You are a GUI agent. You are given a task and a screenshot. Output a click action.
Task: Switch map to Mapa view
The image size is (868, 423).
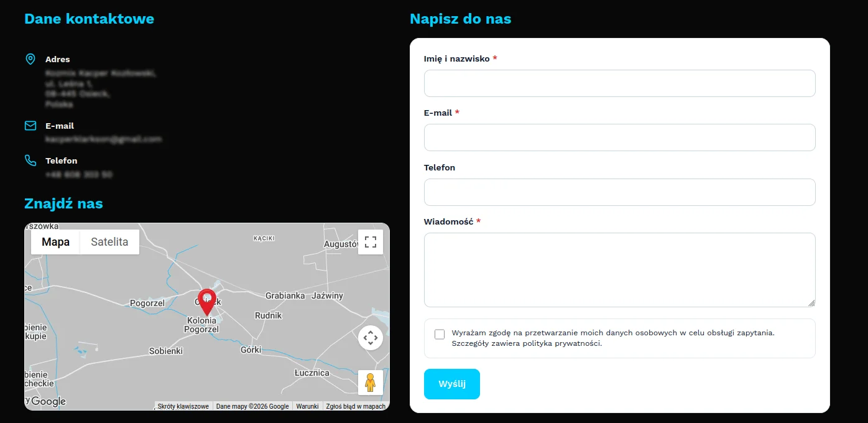coord(56,242)
